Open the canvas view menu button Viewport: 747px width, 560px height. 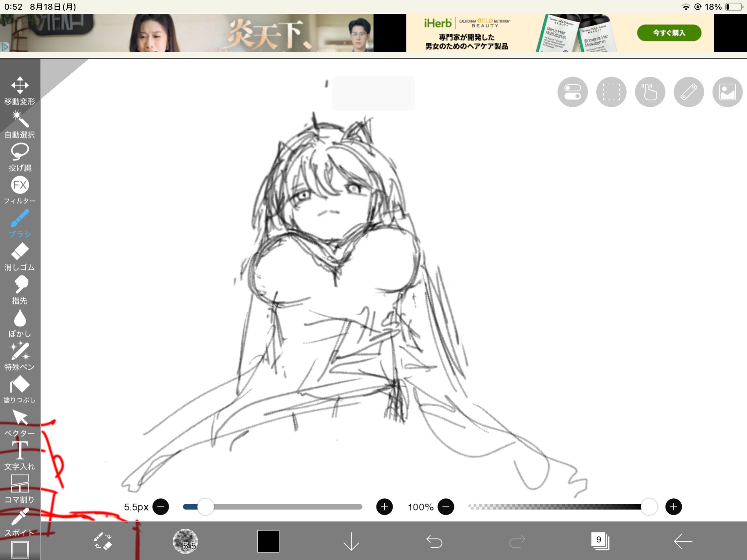(727, 92)
